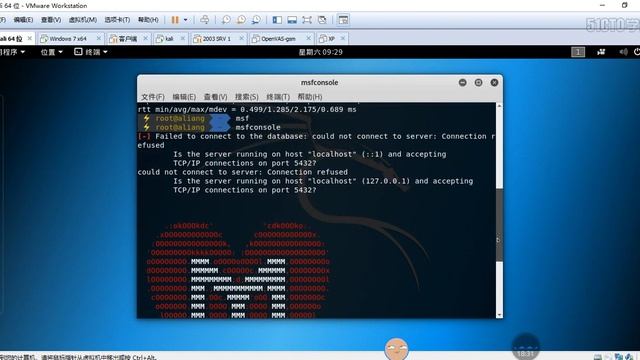
Task: Open the applications menu in Kali top panel
Action: 12,52
